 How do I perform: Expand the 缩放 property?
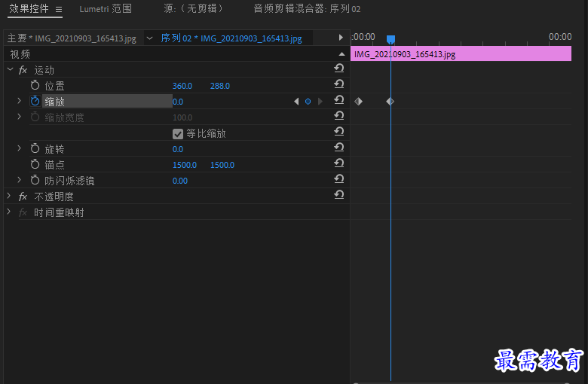pos(19,101)
